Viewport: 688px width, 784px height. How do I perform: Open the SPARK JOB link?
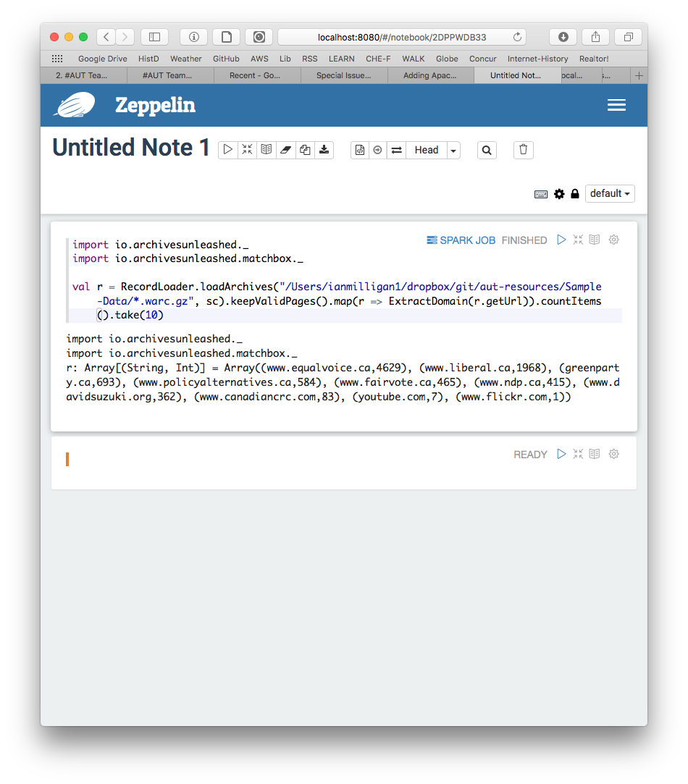(461, 240)
